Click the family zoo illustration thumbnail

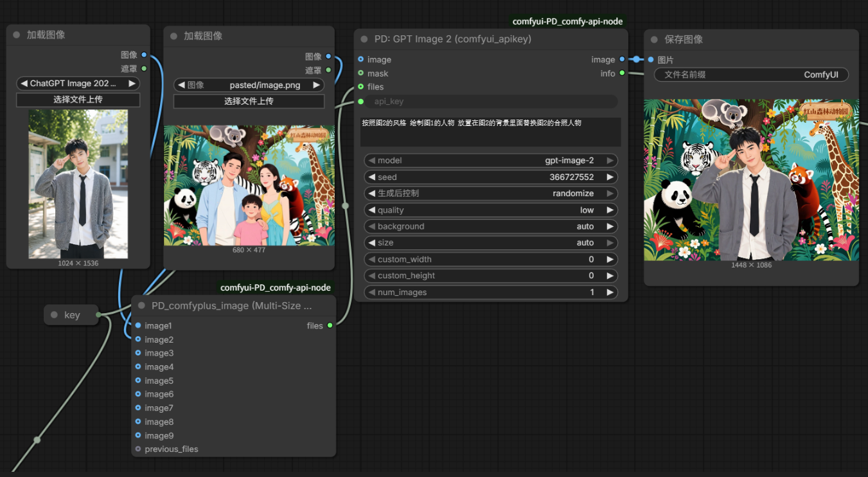[x=249, y=185]
